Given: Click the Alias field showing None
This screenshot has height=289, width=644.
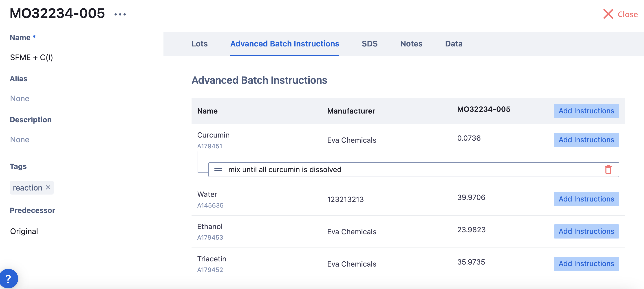Looking at the screenshot, I should 20,99.
